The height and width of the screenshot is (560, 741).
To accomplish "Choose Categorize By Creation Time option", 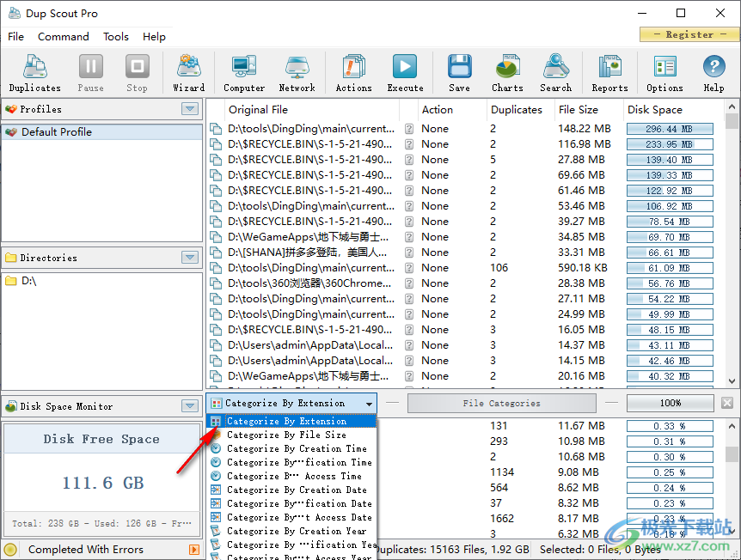I will [291, 448].
